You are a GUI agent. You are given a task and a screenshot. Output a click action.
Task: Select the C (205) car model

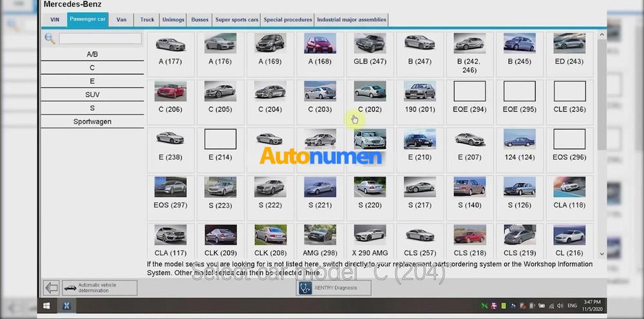pyautogui.click(x=220, y=102)
